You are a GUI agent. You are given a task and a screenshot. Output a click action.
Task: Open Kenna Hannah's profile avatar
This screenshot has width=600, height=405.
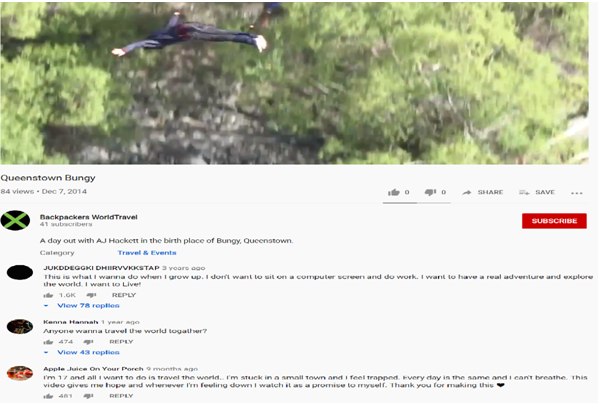coord(20,327)
